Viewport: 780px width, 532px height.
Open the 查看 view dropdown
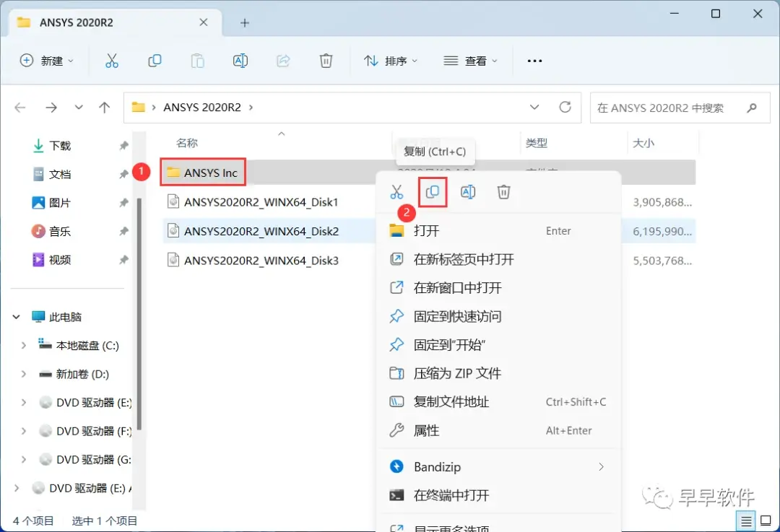[x=470, y=61]
